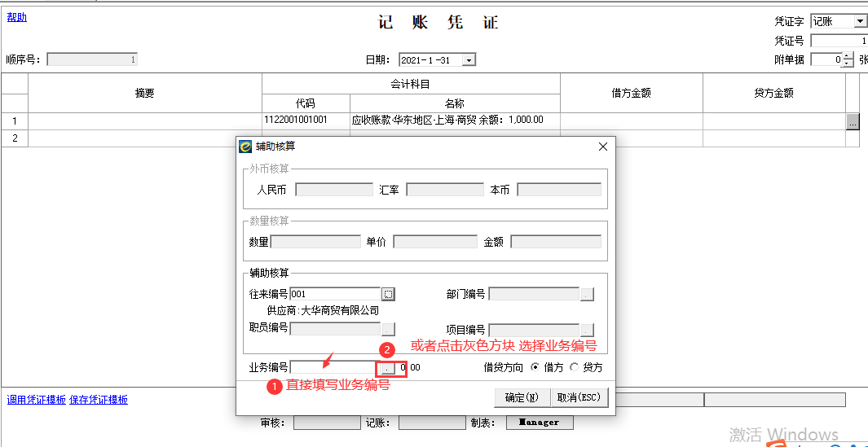
Task: Open the 部门编号 lookup button
Action: tap(588, 294)
